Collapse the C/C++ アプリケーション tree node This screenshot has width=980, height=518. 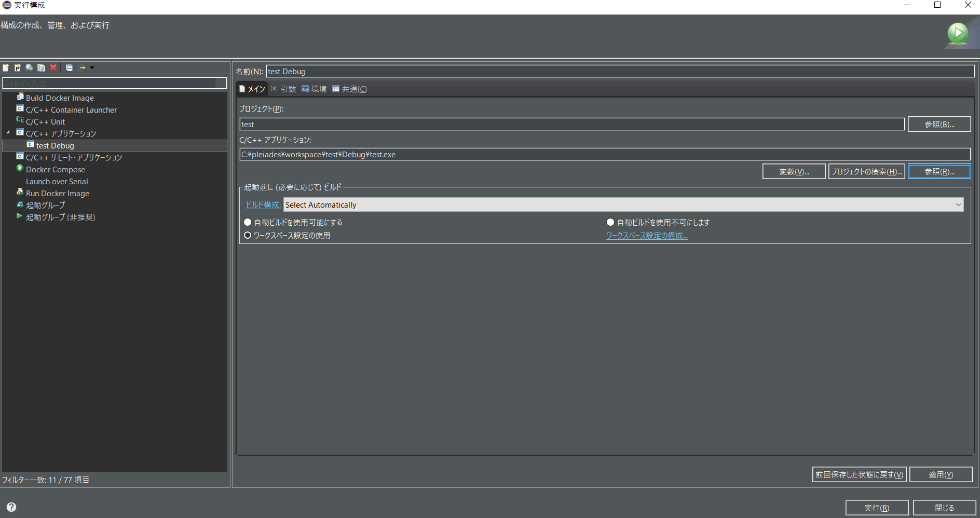tap(8, 133)
